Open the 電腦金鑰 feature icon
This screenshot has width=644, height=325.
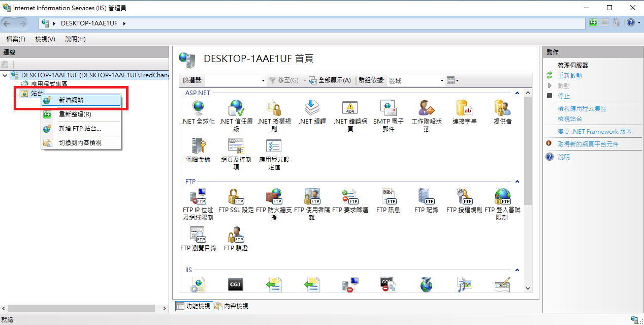(198, 146)
